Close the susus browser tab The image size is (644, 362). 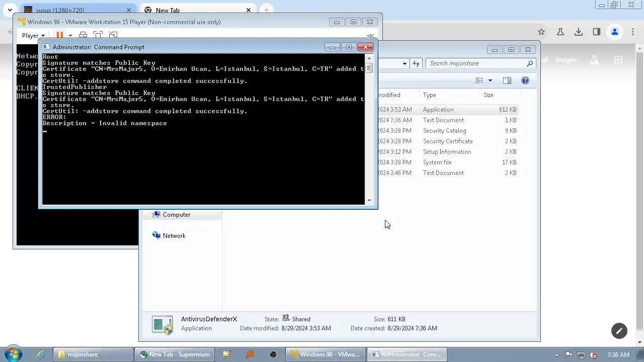pyautogui.click(x=129, y=10)
